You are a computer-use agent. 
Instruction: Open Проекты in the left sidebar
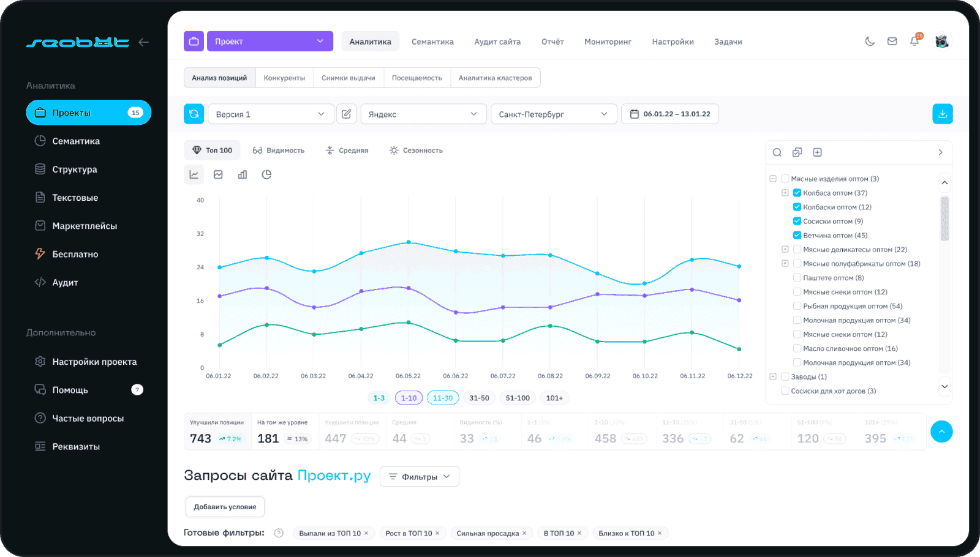(x=89, y=113)
